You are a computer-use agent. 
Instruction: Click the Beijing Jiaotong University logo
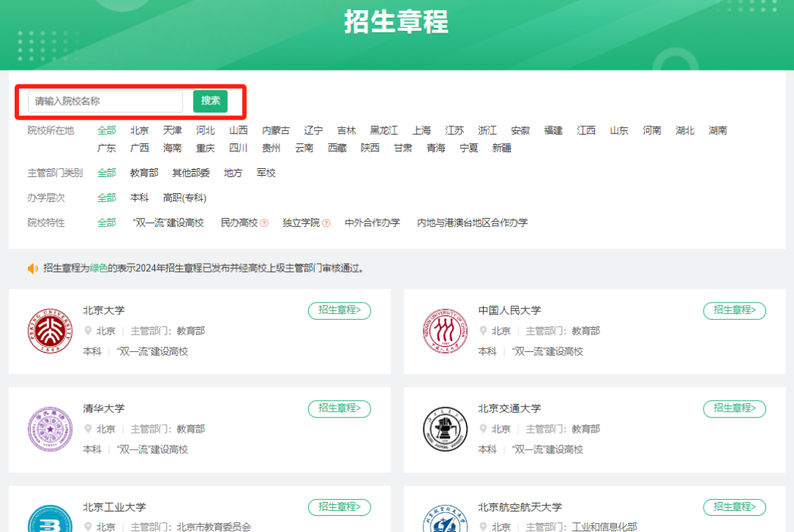445,429
